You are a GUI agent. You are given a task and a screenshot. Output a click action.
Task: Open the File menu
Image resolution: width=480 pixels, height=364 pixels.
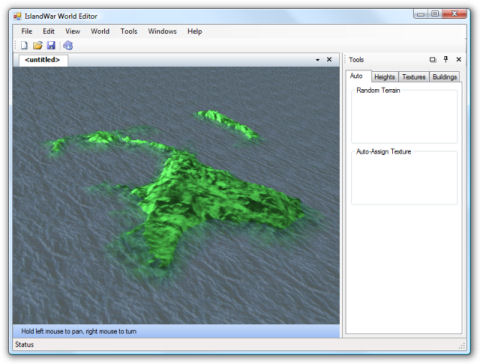[x=27, y=31]
